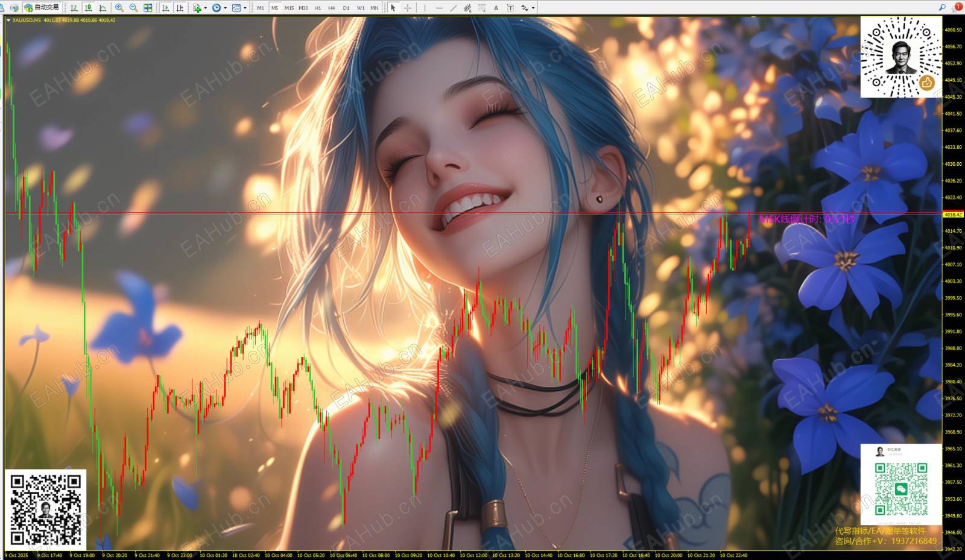Select the H4 timeframe
This screenshot has width=965, height=560.
[332, 8]
